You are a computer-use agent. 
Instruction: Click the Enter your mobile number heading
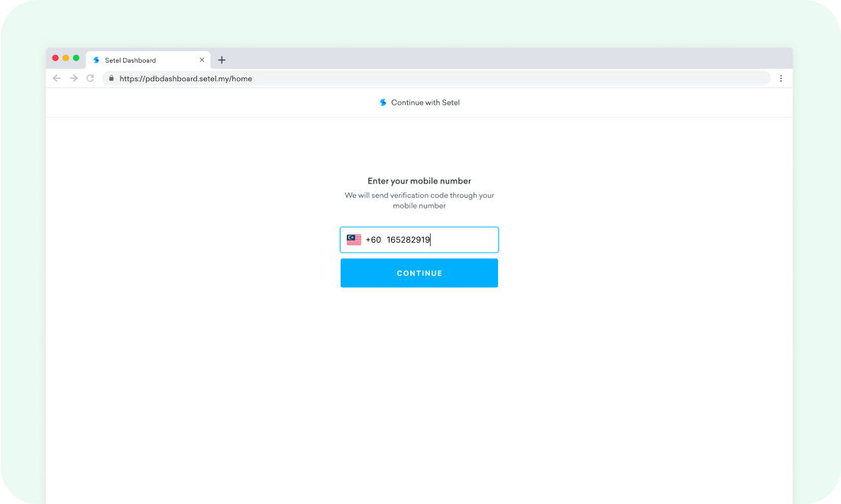tap(419, 181)
